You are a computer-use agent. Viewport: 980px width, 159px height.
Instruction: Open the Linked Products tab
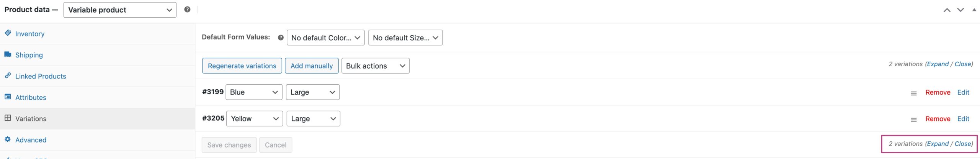(41, 76)
